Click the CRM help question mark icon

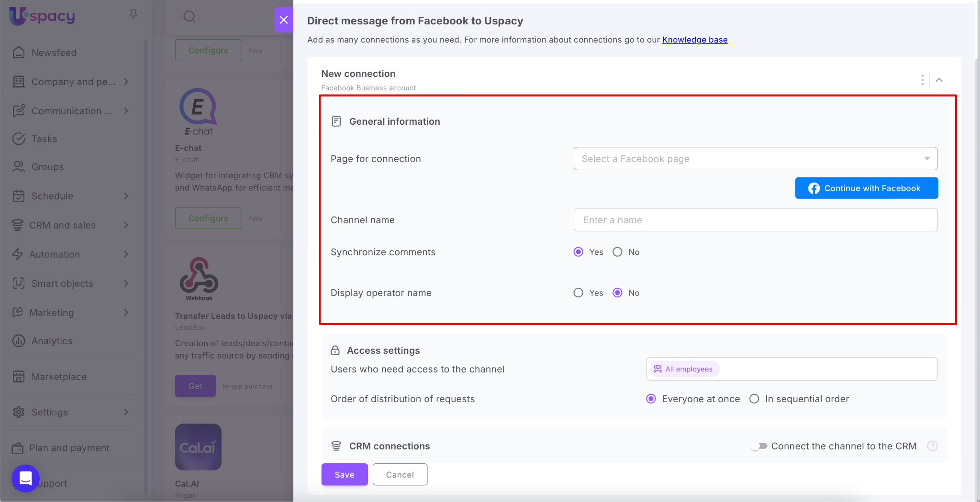(932, 446)
